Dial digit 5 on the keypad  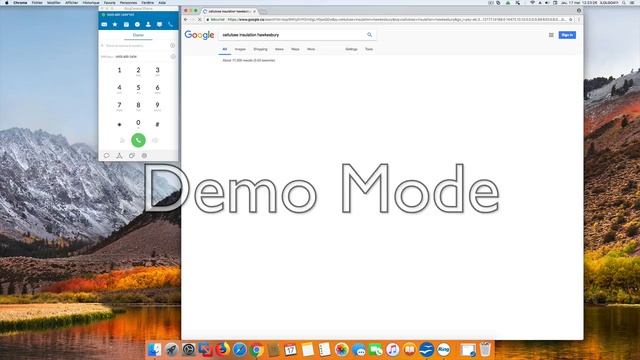pyautogui.click(x=138, y=89)
